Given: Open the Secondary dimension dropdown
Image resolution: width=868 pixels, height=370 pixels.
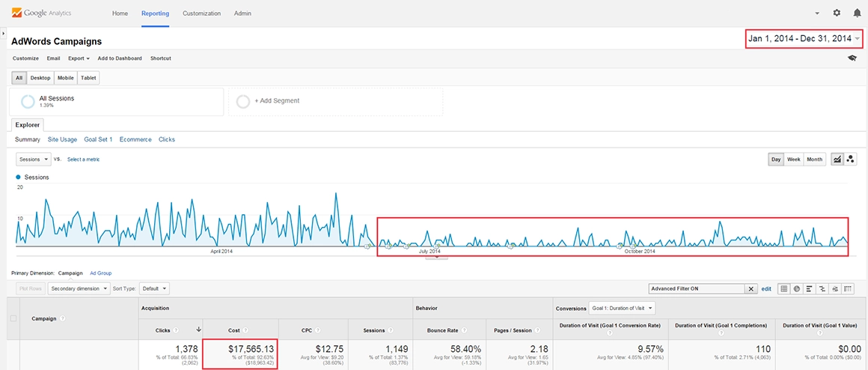Looking at the screenshot, I should tap(79, 288).
